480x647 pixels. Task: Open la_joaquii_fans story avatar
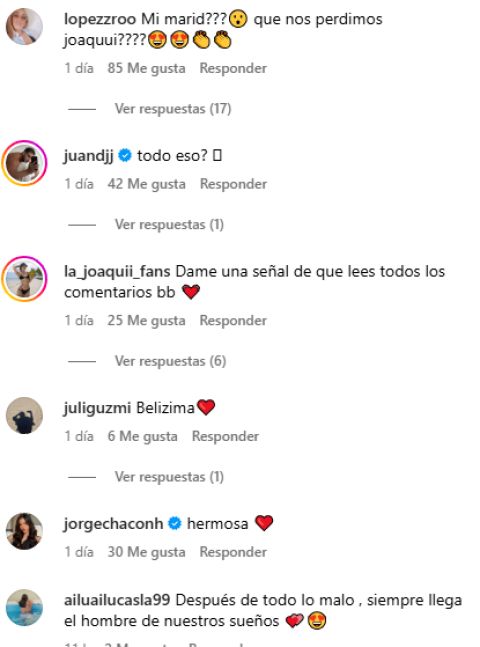24,279
